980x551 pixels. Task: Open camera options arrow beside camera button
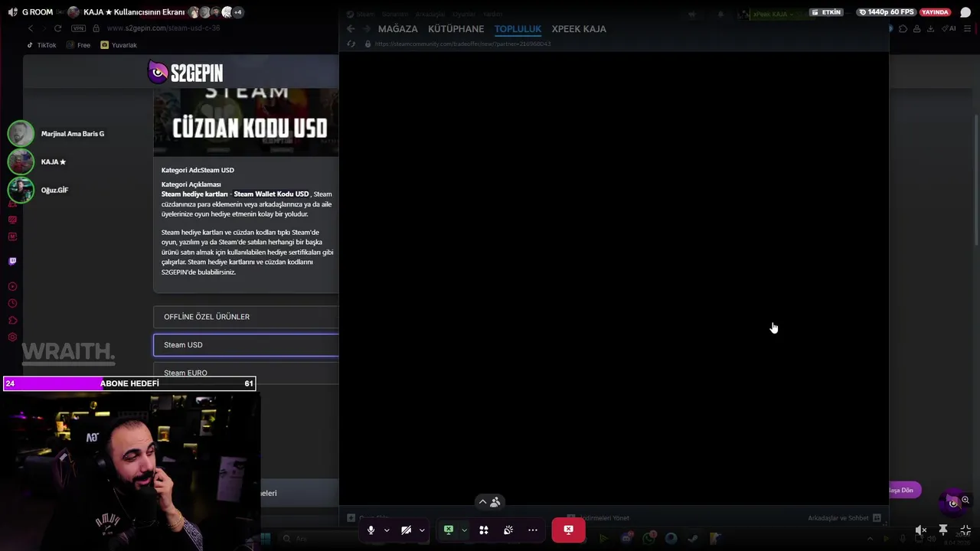pos(422,530)
